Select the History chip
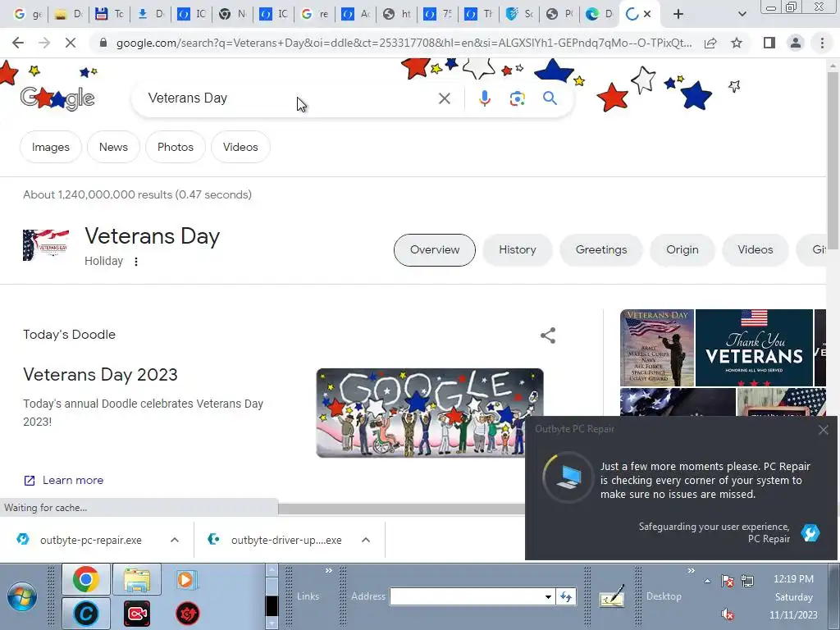Image resolution: width=840 pixels, height=630 pixels. pyautogui.click(x=517, y=249)
